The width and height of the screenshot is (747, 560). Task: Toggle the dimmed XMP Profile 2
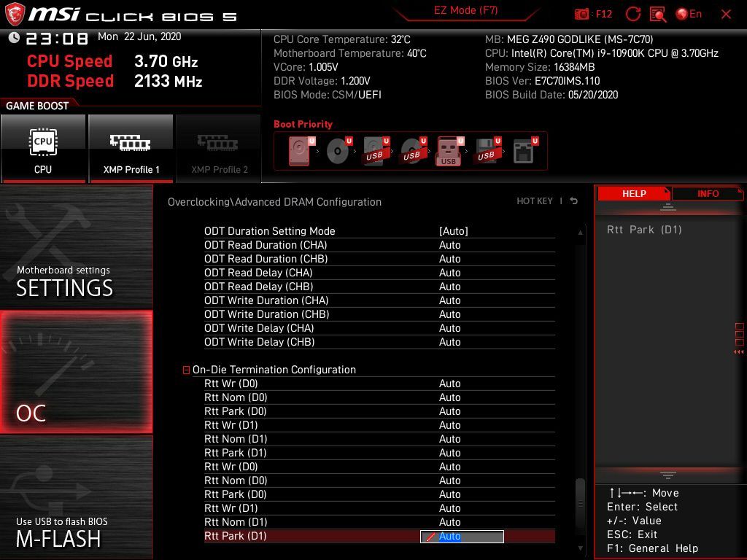tap(219, 149)
